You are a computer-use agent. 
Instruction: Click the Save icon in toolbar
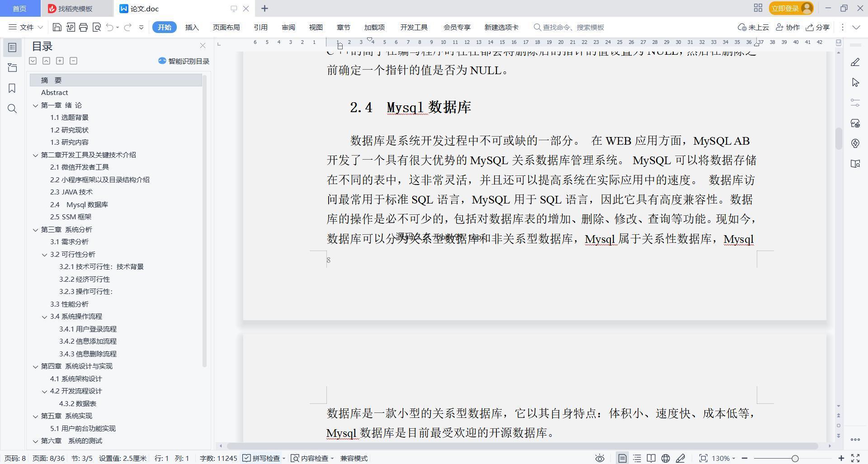click(x=57, y=28)
